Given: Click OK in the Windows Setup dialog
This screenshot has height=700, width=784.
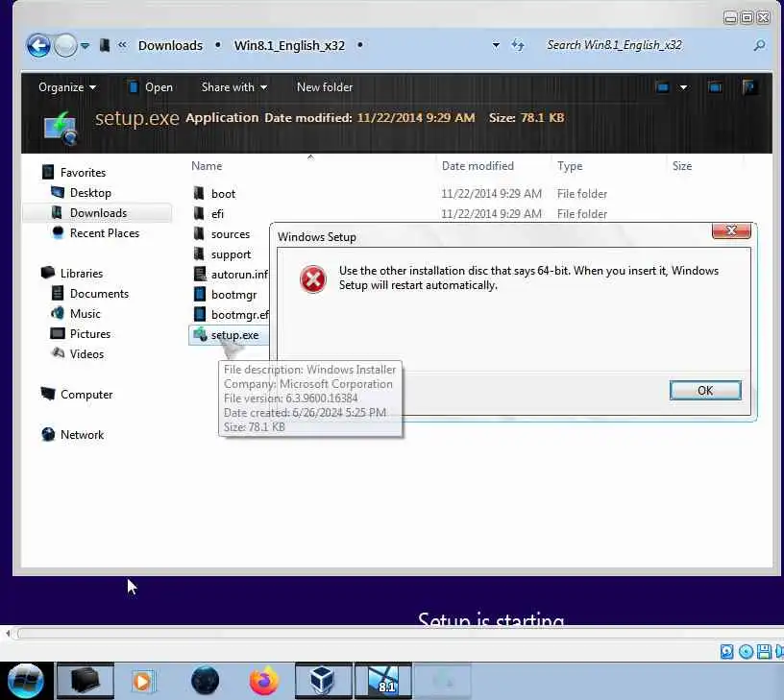Looking at the screenshot, I should click(705, 390).
